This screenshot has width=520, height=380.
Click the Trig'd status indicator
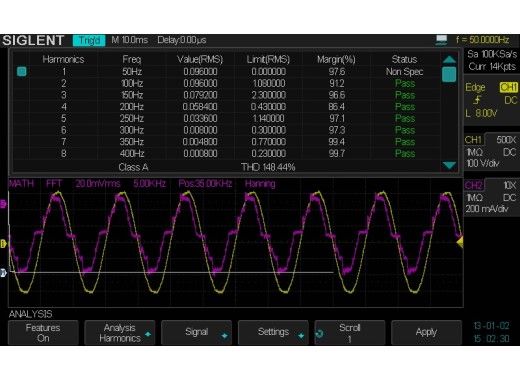[89, 40]
